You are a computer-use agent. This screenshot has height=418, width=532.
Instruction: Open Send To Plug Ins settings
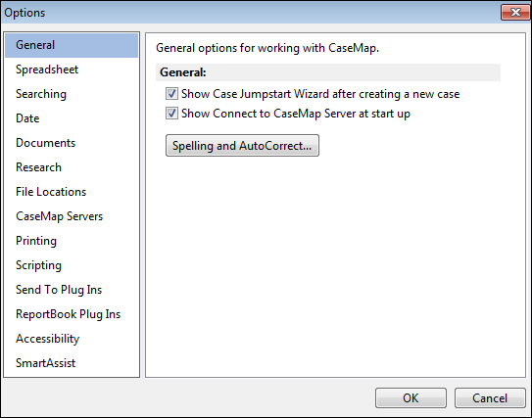click(x=59, y=290)
